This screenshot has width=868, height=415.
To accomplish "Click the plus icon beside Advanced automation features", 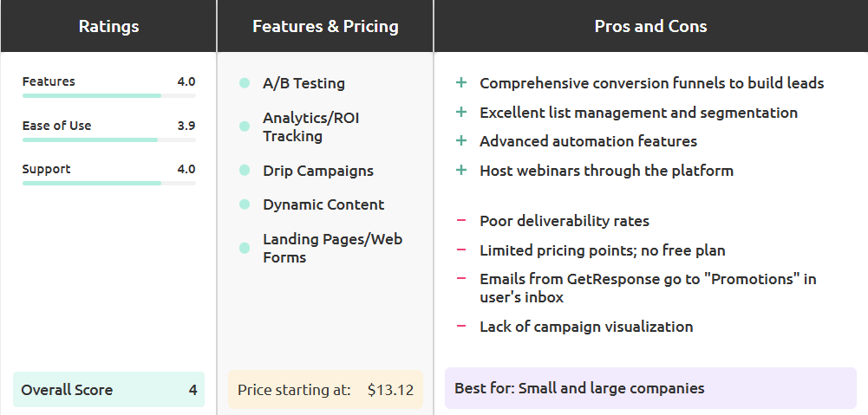I will click(461, 141).
